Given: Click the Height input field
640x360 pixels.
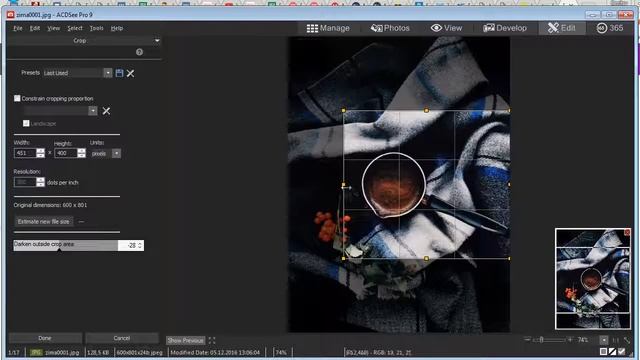Looking at the screenshot, I should pos(67,153).
